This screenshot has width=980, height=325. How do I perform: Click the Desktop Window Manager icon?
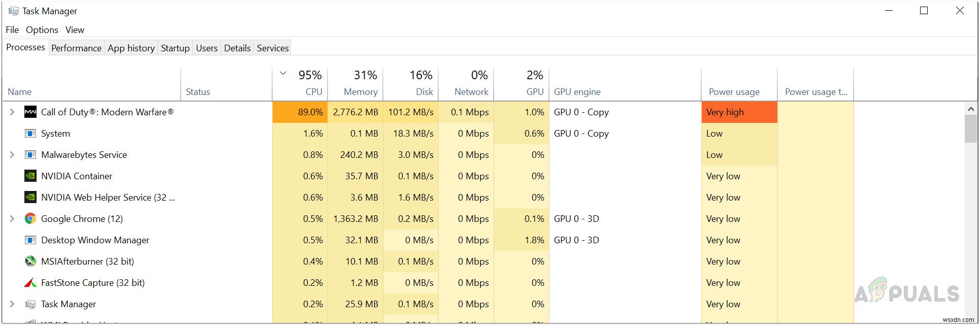pos(30,240)
